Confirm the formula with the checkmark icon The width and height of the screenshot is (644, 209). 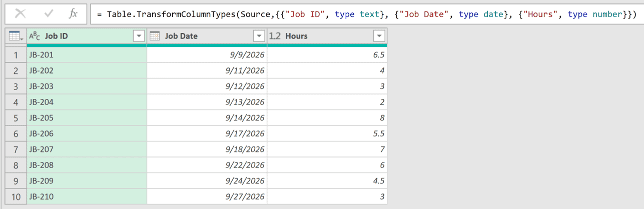pyautogui.click(x=49, y=13)
